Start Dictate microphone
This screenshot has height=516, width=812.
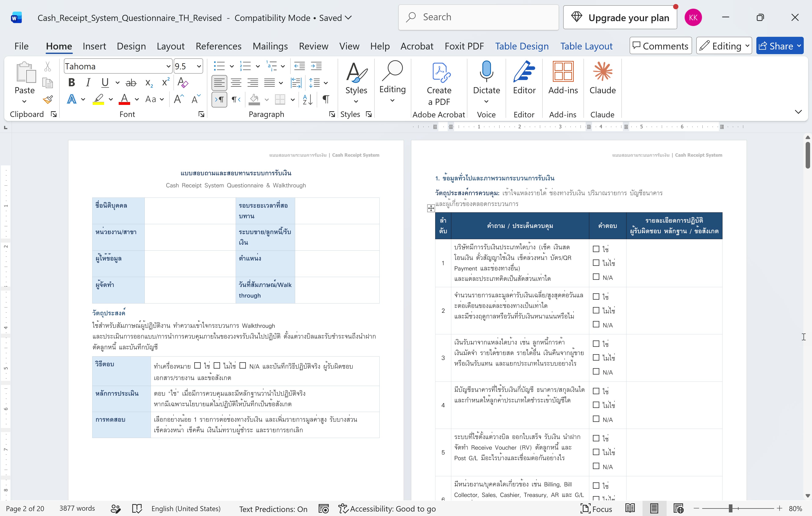pyautogui.click(x=486, y=72)
